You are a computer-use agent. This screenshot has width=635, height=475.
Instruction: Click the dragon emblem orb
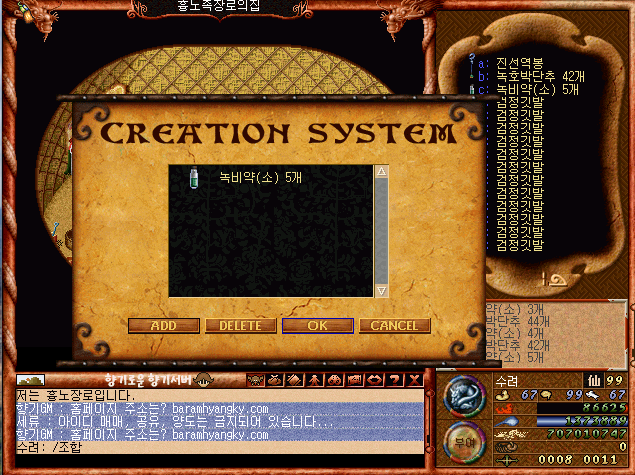click(x=463, y=397)
